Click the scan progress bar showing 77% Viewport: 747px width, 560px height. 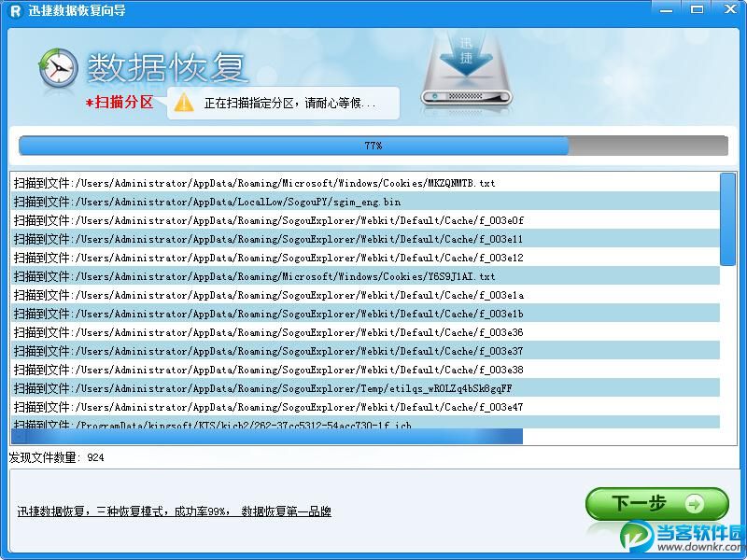tap(373, 146)
